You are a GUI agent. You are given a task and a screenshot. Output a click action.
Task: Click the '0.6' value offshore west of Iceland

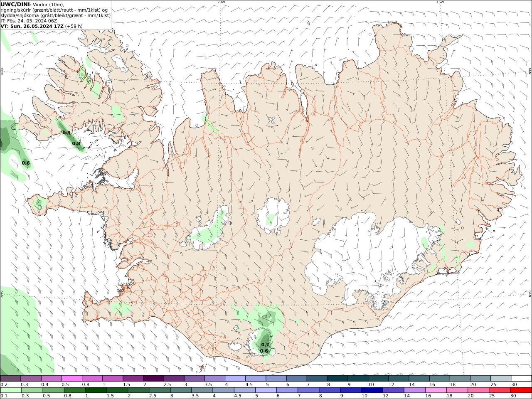26,163
